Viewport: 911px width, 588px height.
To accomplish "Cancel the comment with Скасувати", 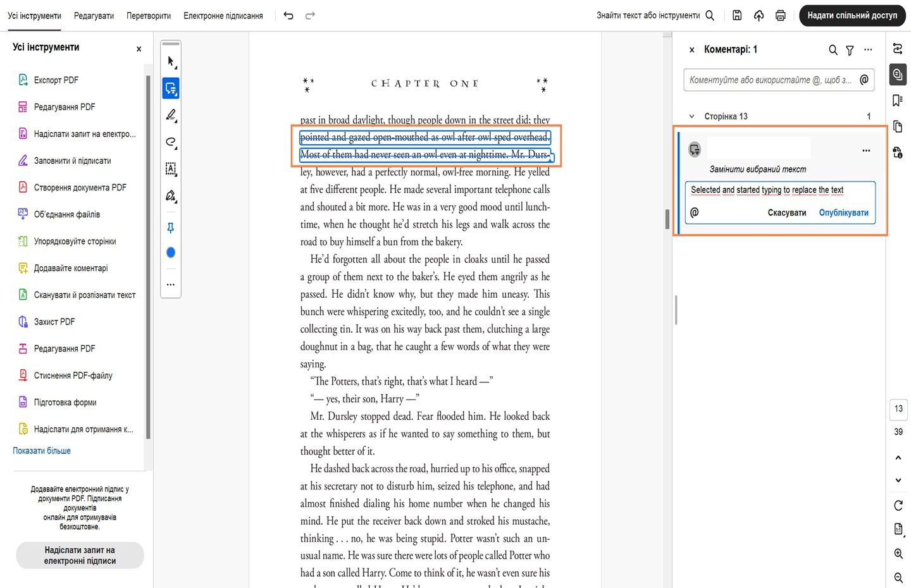I will pyautogui.click(x=787, y=212).
